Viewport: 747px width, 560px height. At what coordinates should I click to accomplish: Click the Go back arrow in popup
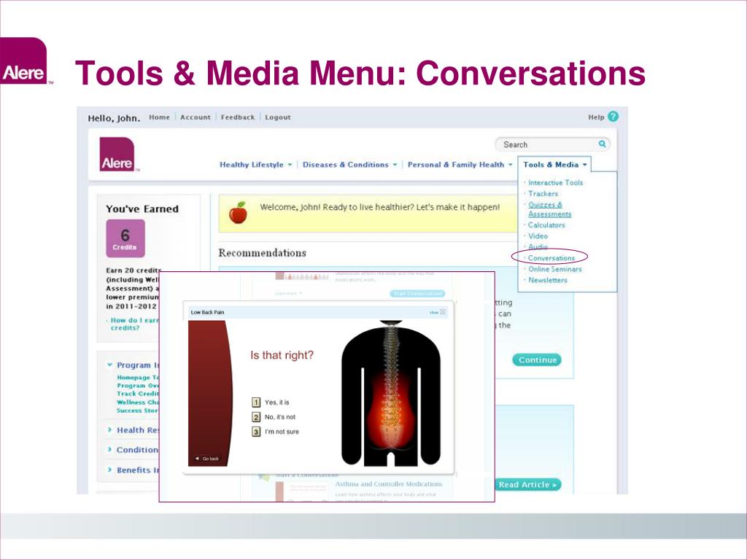pos(207,459)
